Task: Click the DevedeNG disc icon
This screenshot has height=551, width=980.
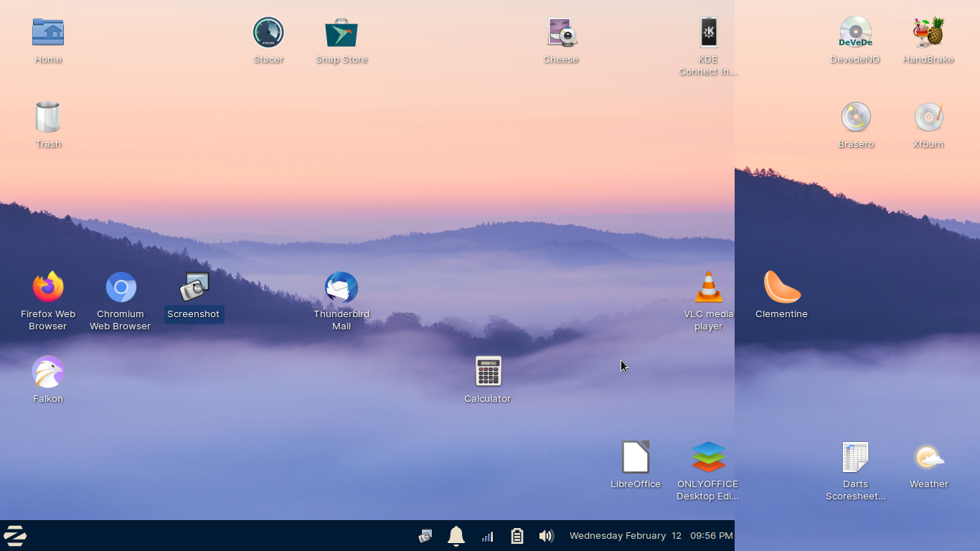Action: coord(855,33)
